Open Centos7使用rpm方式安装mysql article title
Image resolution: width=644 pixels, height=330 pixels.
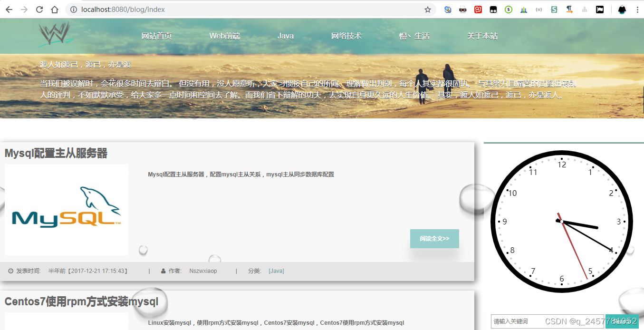(x=81, y=301)
